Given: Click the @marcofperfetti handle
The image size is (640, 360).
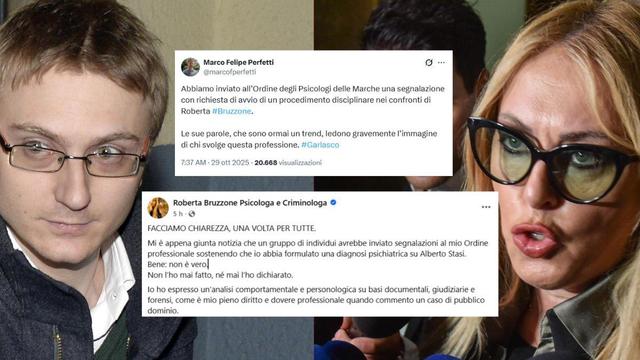Looking at the screenshot, I should (229, 72).
